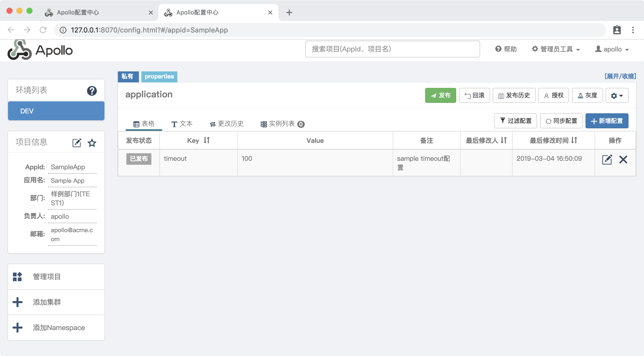The height and width of the screenshot is (356, 644).
Task: Star the project as favorite
Action: tap(92, 143)
